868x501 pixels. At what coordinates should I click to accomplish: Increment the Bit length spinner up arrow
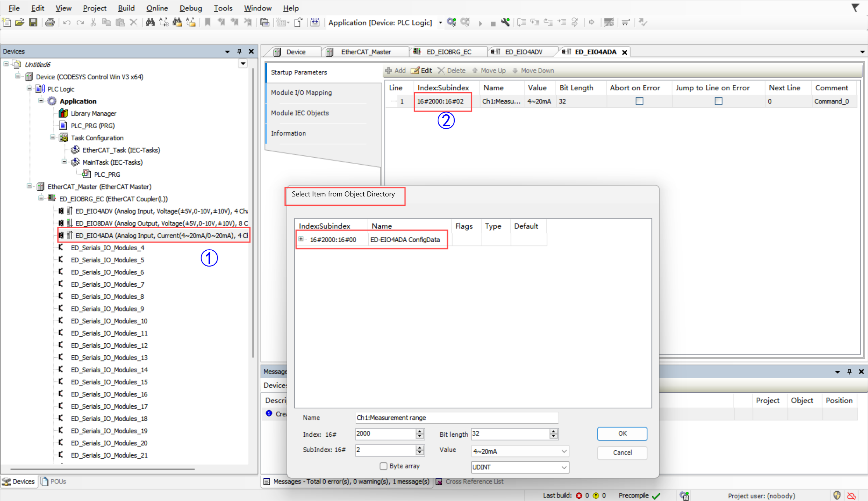pos(554,431)
